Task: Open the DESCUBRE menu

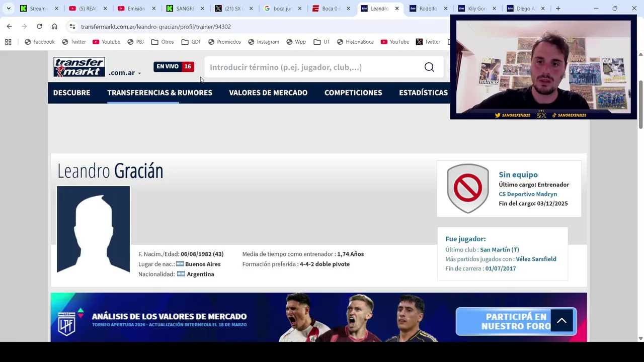Action: pos(72,93)
